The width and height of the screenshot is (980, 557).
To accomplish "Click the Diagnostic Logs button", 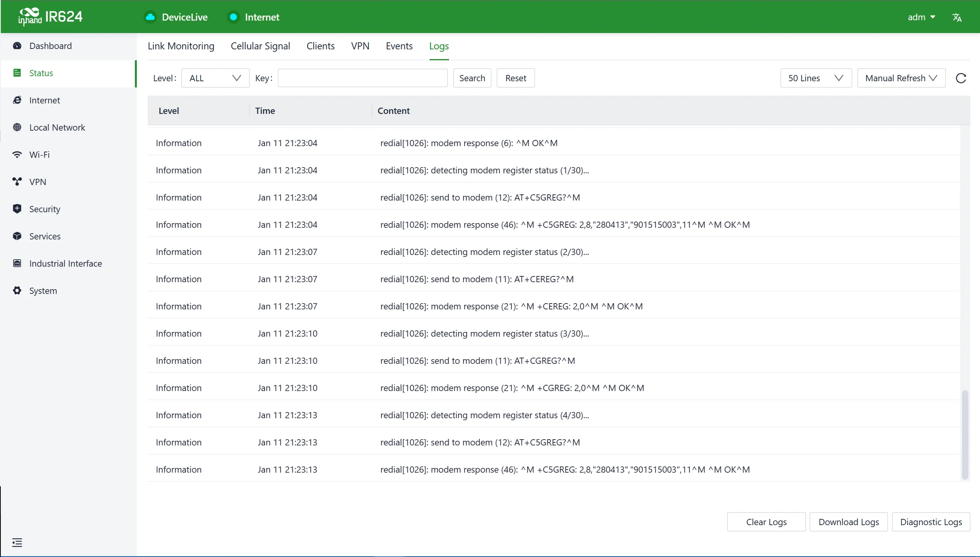I will click(931, 522).
